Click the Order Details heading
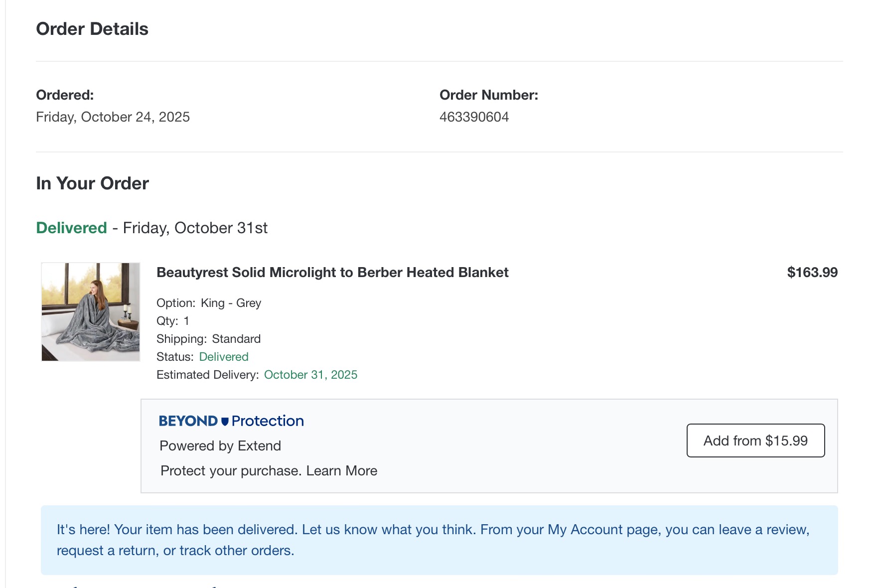Screen dimensions: 875x588 (x=92, y=29)
